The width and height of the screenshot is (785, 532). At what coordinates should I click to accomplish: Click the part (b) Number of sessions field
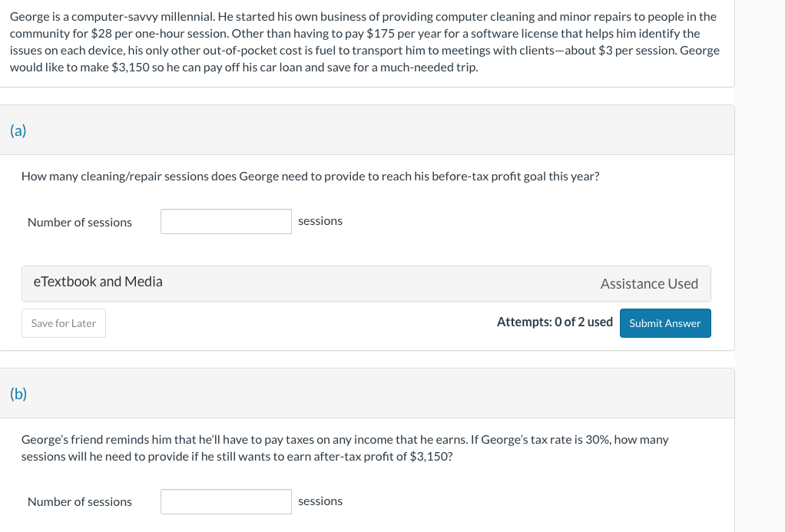click(x=226, y=501)
